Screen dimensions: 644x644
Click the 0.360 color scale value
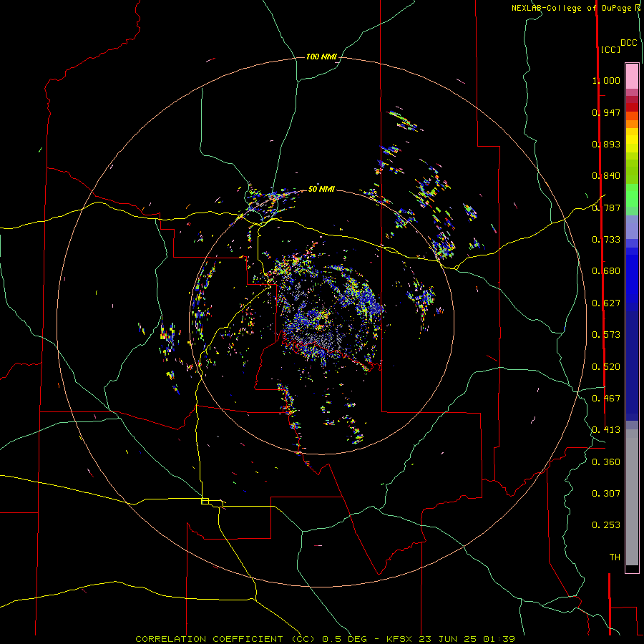click(606, 462)
